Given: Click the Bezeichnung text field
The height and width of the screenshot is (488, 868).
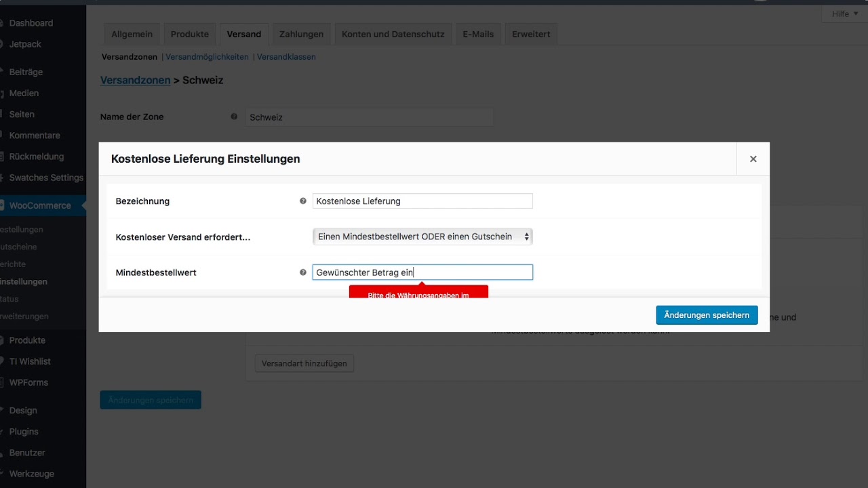Looking at the screenshot, I should pyautogui.click(x=422, y=201).
